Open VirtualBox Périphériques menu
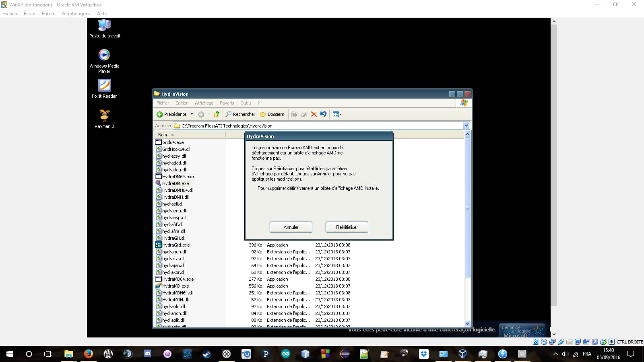 76,14
